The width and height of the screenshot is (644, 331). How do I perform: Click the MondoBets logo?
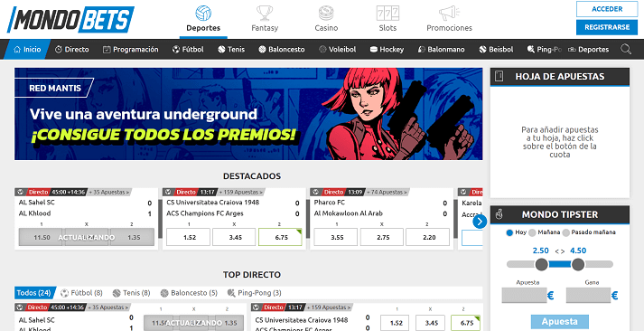70,19
